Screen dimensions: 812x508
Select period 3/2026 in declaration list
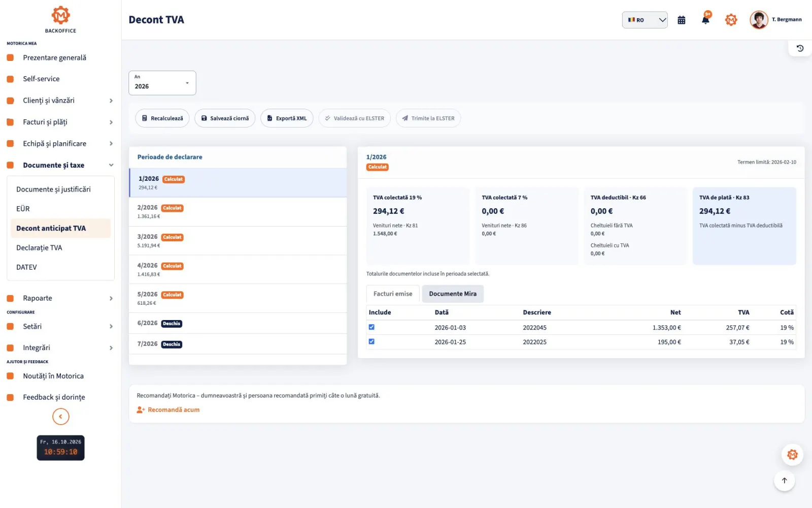click(238, 241)
